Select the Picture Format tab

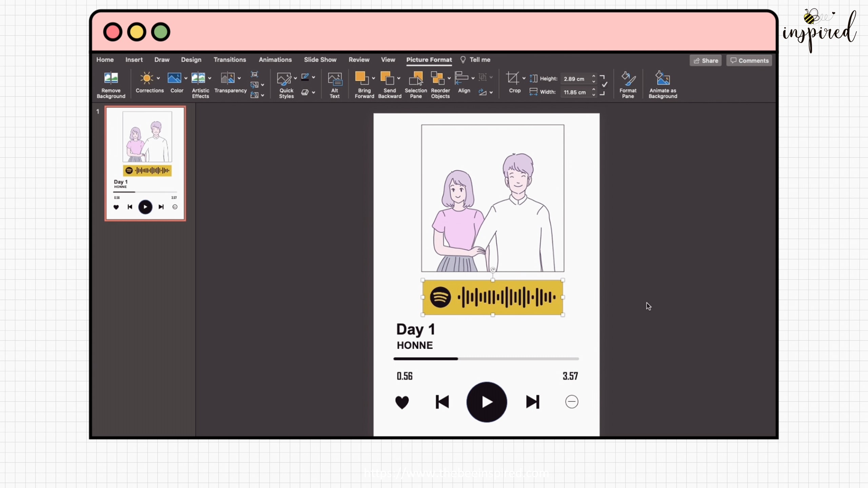pos(429,60)
